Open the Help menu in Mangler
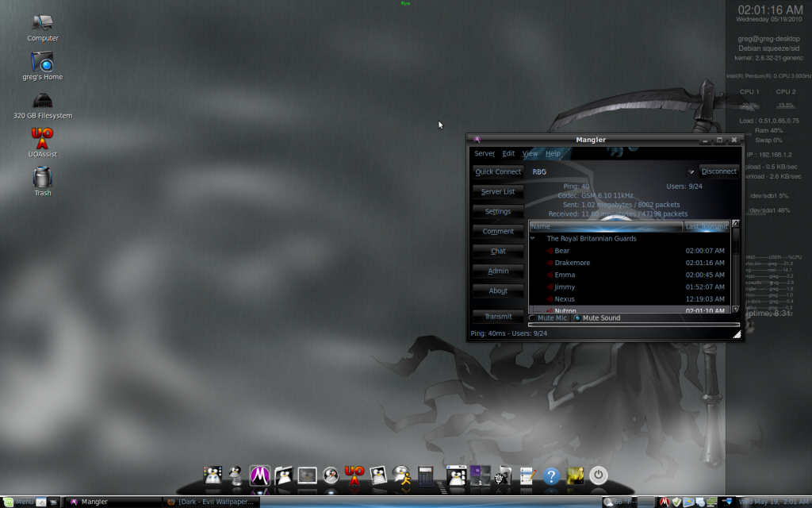 [553, 153]
